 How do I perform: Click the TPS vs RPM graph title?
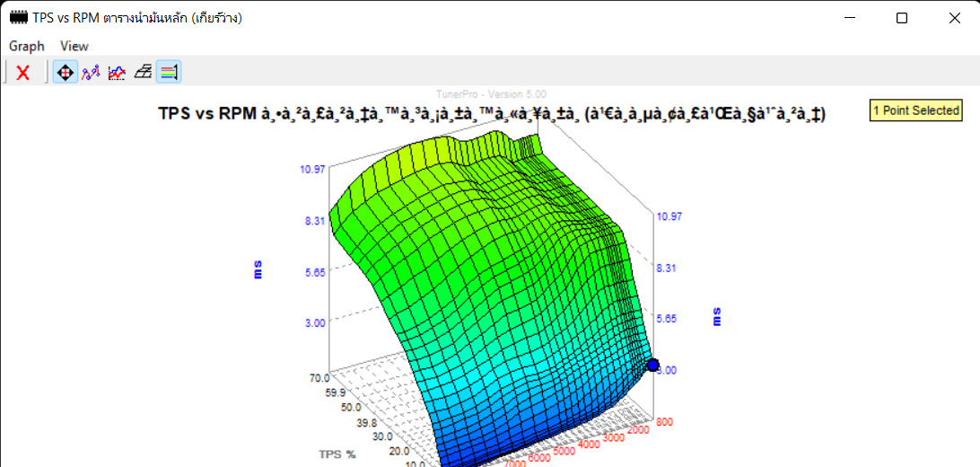[x=492, y=114]
